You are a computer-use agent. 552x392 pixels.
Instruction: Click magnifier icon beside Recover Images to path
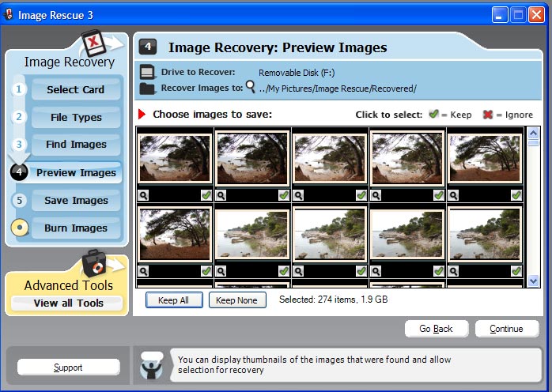(251, 87)
